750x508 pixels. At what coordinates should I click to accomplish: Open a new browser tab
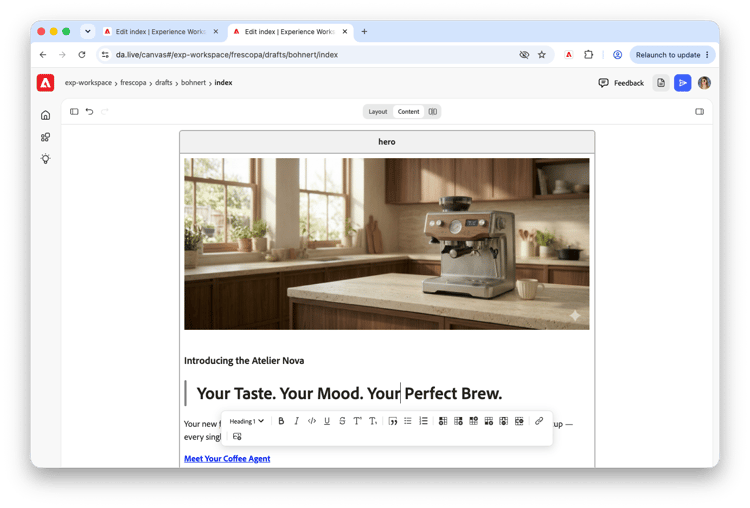coord(364,32)
